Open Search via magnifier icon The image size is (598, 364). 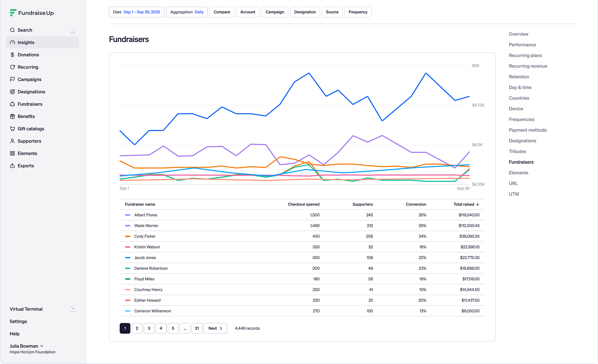(12, 30)
